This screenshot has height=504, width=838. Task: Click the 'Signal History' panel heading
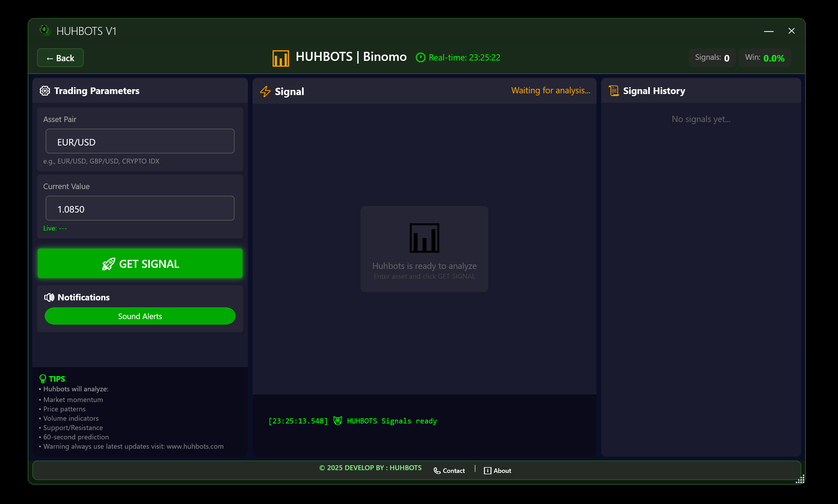pos(654,91)
